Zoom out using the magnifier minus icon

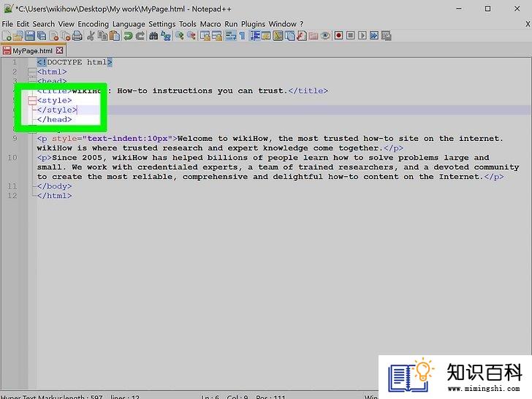click(191, 36)
